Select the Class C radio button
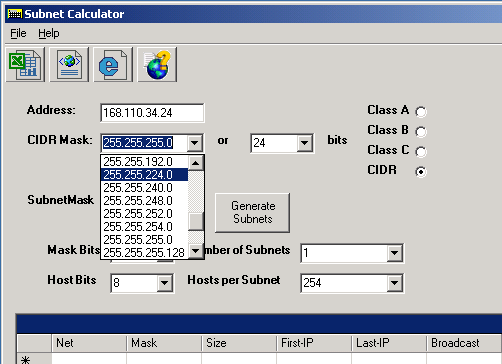Viewport: 502px width, 364px height. click(x=421, y=152)
